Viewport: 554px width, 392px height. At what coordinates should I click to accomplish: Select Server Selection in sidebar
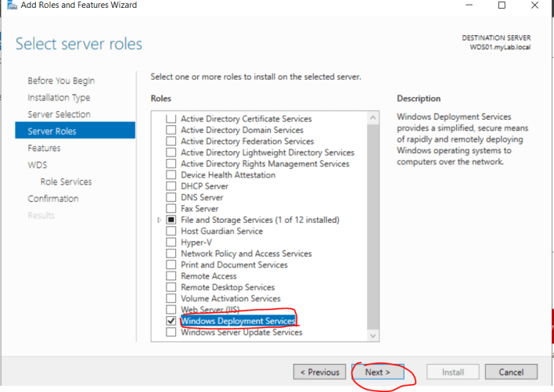[x=59, y=114]
